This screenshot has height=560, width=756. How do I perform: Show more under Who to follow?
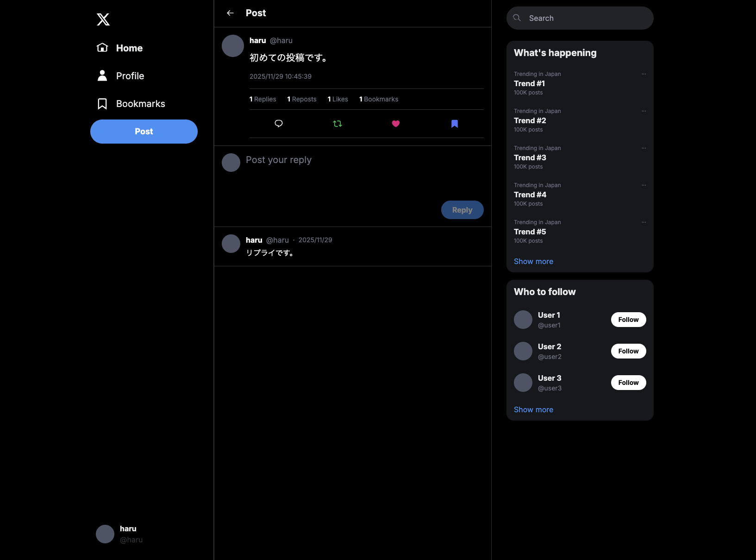pyautogui.click(x=533, y=409)
